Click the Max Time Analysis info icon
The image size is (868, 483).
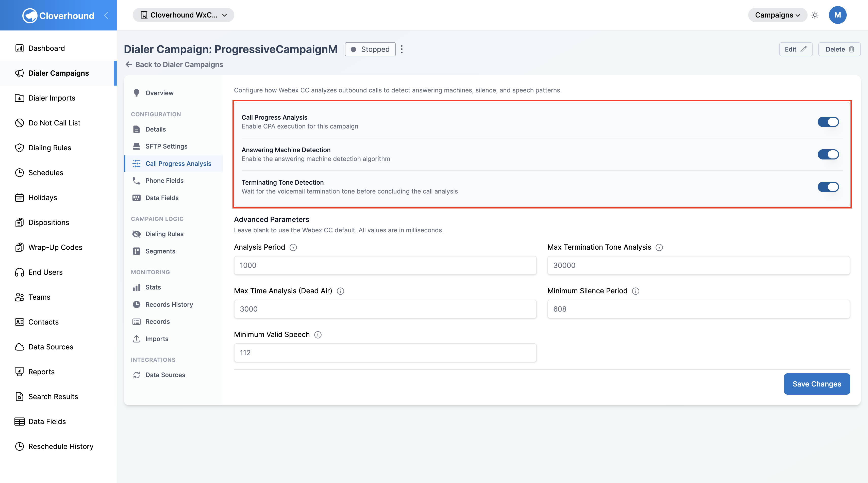tap(340, 291)
